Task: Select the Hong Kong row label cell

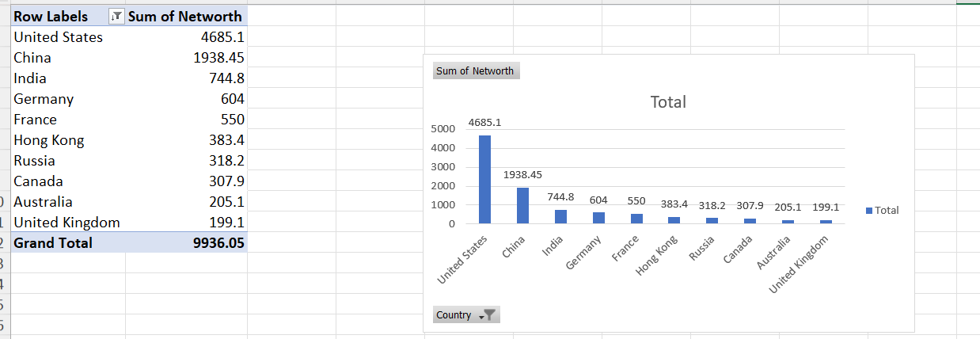Action: tap(49, 140)
